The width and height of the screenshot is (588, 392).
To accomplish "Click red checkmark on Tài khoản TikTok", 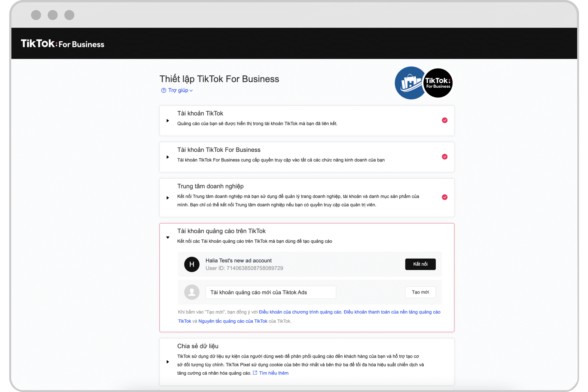I will [445, 120].
